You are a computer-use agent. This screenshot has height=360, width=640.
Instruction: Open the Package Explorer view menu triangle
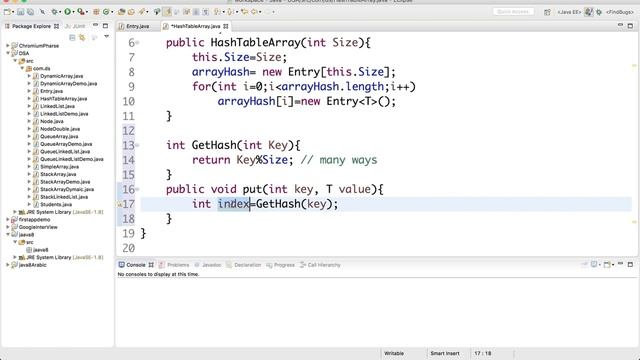107,37
